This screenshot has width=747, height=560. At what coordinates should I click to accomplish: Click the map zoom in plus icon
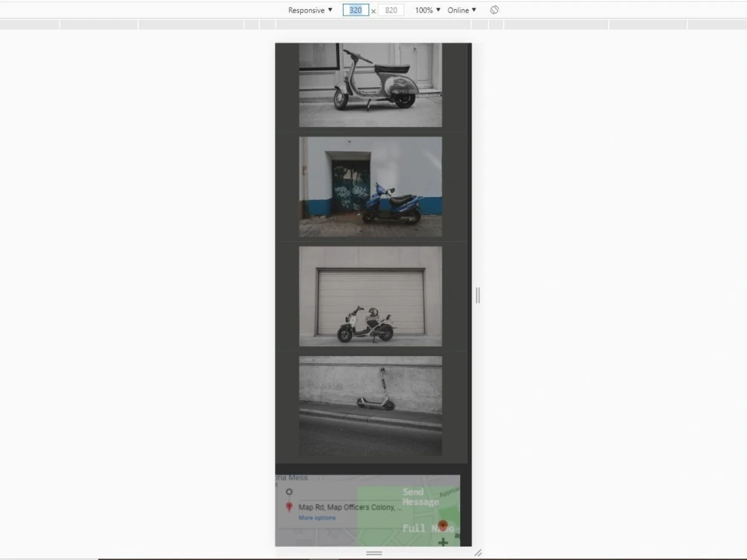point(443,542)
